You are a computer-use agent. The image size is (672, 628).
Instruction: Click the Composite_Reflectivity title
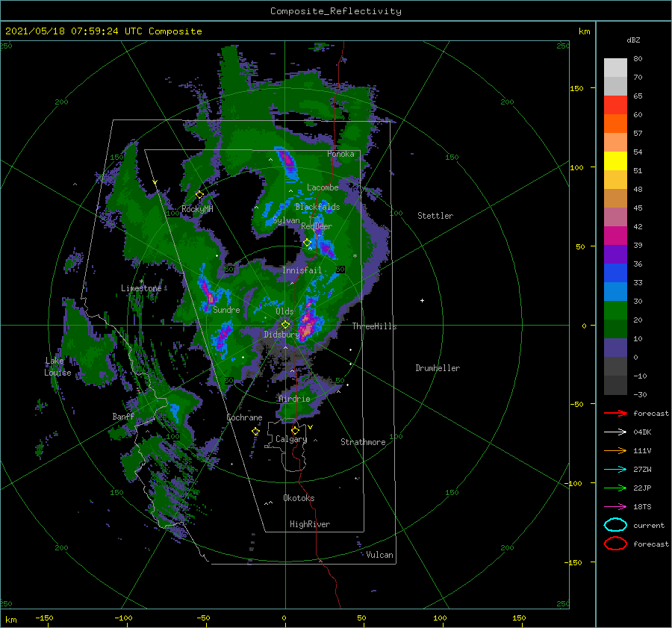(336, 11)
